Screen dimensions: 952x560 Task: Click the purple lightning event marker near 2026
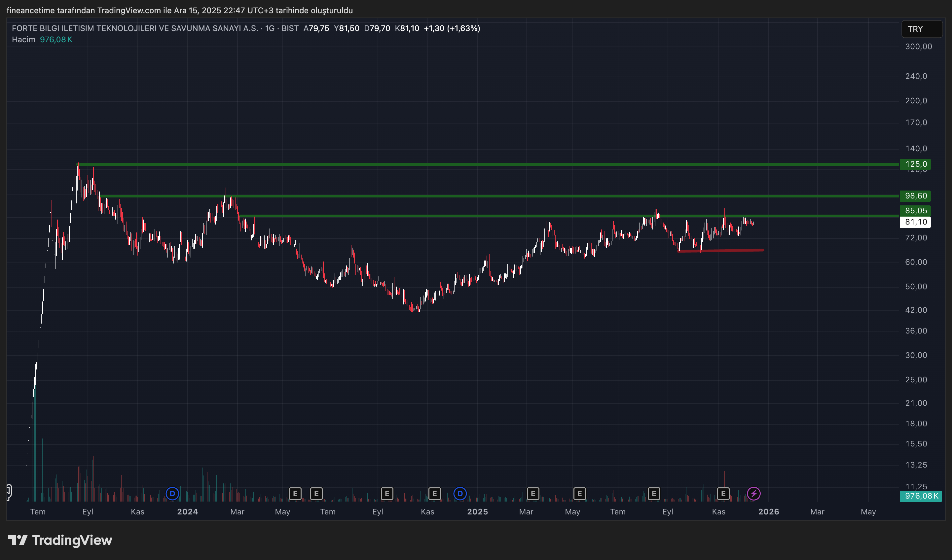point(754,493)
